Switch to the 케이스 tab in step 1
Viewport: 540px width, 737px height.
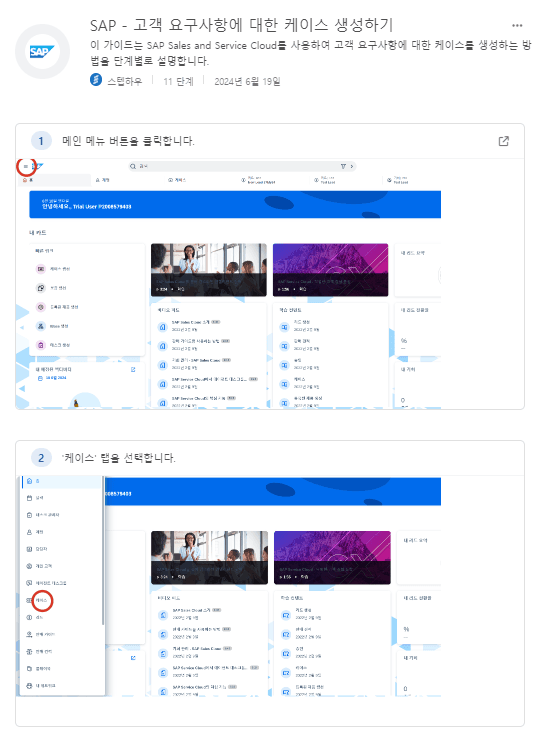tap(177, 180)
